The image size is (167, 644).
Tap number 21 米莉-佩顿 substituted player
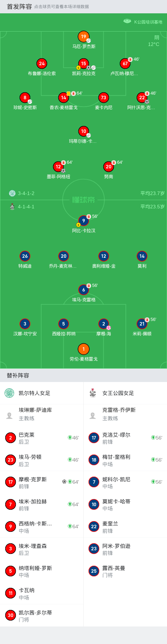pos(142,324)
